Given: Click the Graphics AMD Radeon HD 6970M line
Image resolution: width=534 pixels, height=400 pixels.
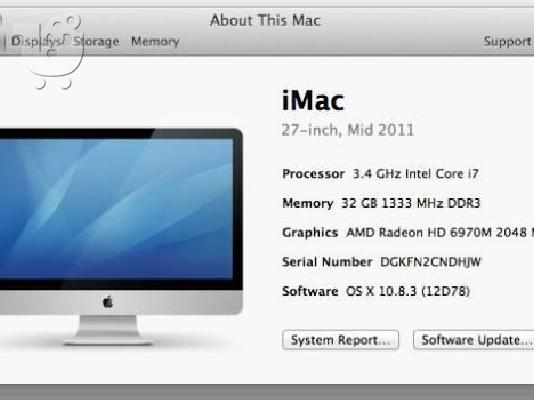Looking at the screenshot, I should [x=408, y=233].
